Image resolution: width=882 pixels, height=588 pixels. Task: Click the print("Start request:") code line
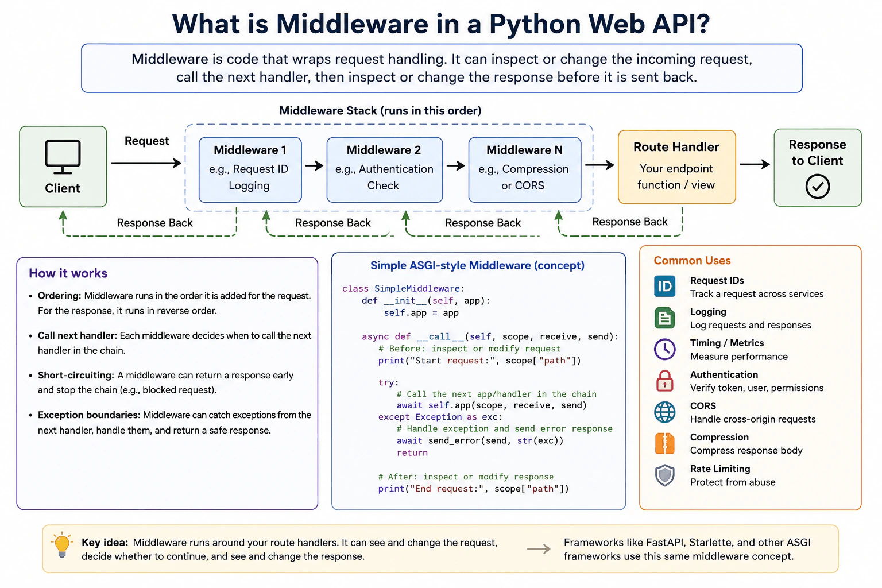[x=479, y=361]
